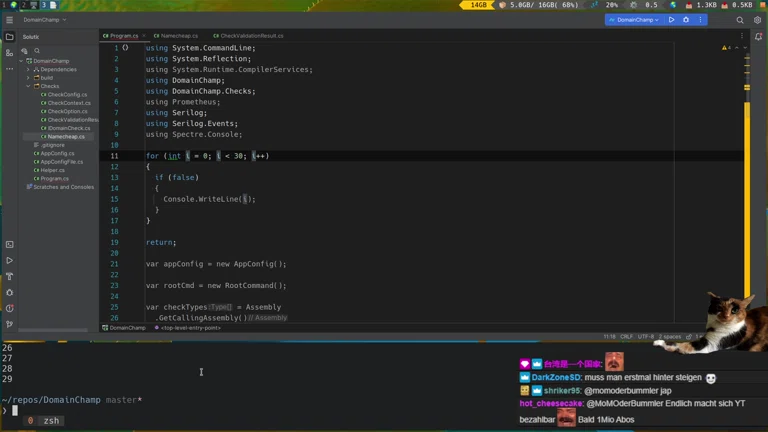Open CheckOption.cs in the tree

[x=64, y=111]
